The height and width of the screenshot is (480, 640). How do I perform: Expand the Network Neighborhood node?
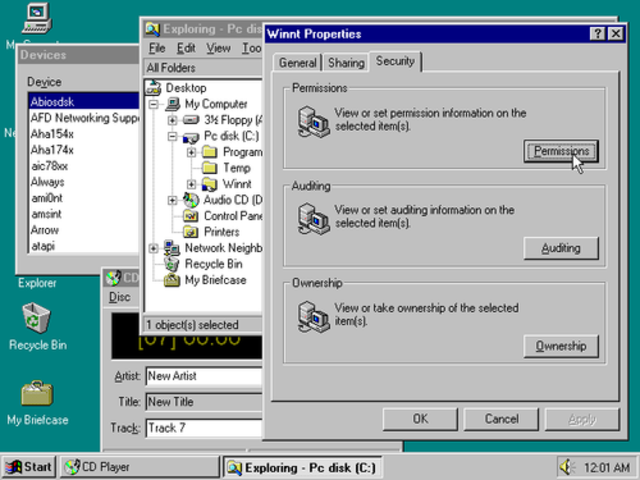pyautogui.click(x=153, y=248)
